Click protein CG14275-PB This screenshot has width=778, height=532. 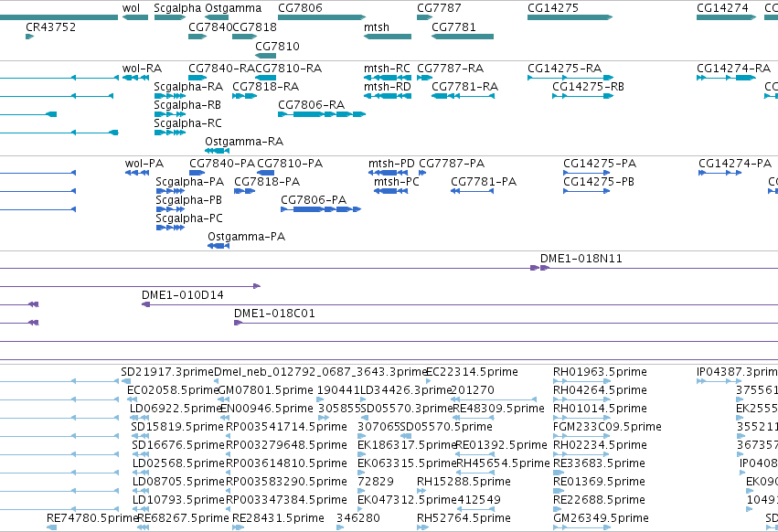[587, 191]
